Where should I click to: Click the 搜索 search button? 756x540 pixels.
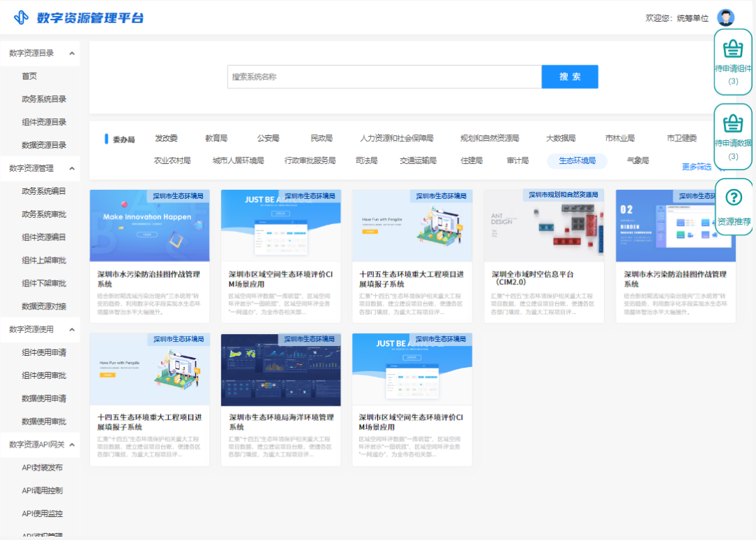click(x=569, y=76)
